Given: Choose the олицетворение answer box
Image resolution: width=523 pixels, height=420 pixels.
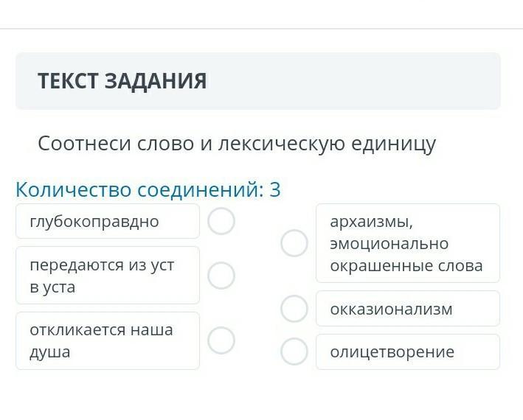Looking at the screenshot, I should pos(407,351).
